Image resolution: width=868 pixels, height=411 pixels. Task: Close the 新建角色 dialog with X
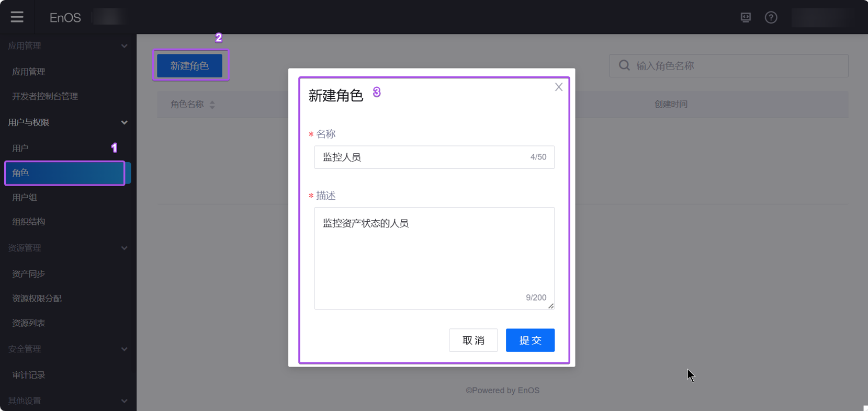coord(558,87)
